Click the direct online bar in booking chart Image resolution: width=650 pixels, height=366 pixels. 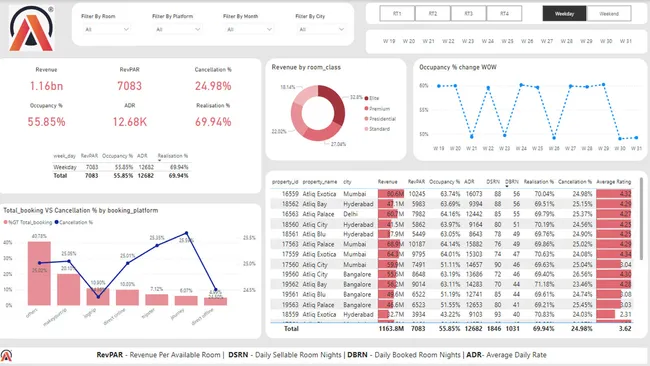click(x=127, y=298)
